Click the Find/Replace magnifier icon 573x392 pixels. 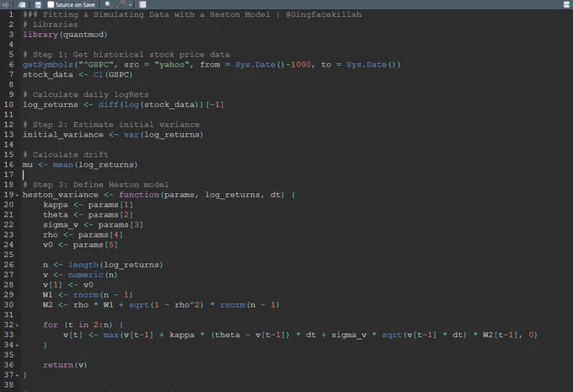(108, 4)
